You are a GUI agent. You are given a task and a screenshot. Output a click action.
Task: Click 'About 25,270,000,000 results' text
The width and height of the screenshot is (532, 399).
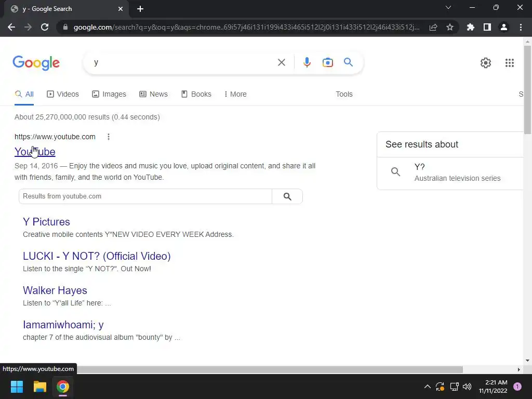[62, 117]
